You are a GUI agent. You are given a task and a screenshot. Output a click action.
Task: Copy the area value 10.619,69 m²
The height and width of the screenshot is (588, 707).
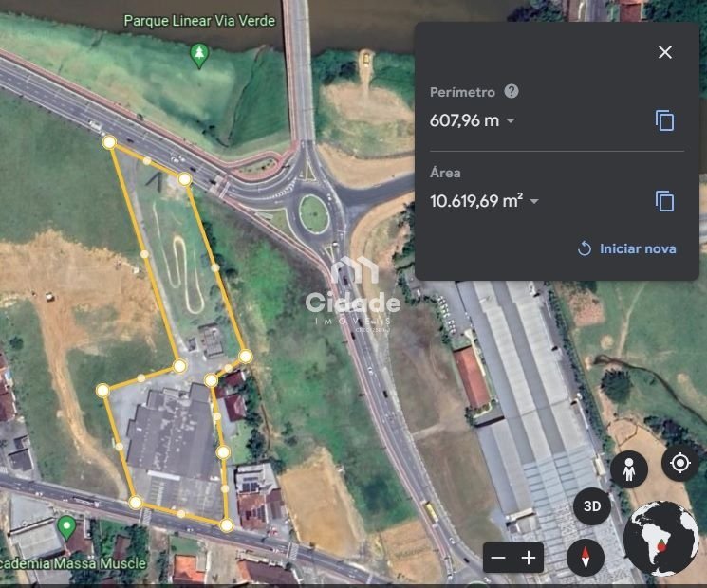coord(665,201)
